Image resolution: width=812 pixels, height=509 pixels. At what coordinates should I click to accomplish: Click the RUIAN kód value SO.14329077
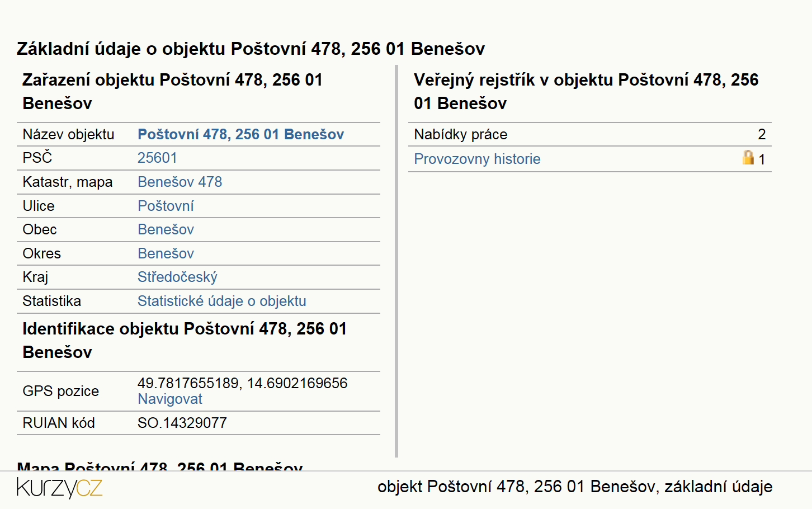(x=182, y=423)
